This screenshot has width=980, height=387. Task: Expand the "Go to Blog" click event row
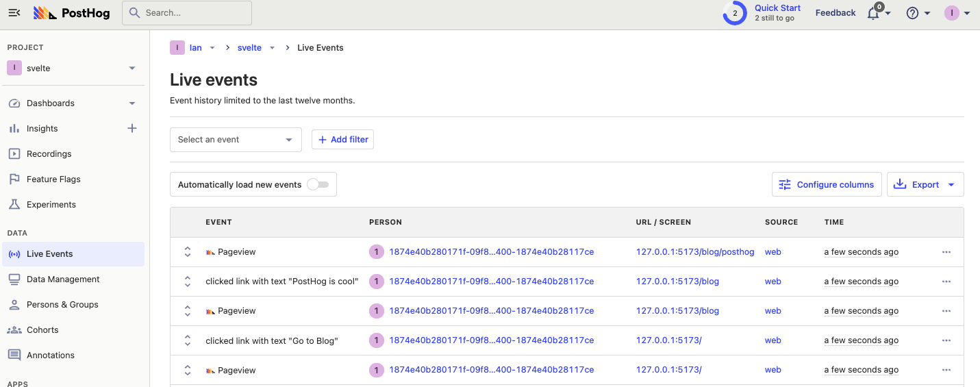pos(188,340)
